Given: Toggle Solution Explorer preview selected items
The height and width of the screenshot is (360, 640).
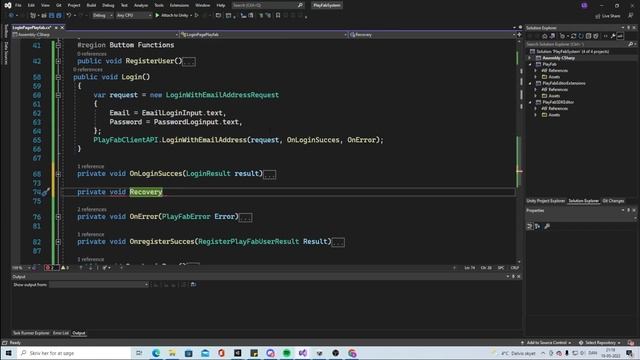Looking at the screenshot, I should pyautogui.click(x=620, y=36).
